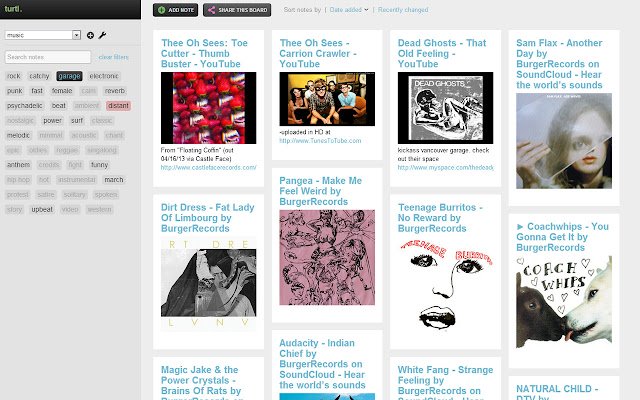Toggle the surf tag filter
This screenshot has width=640, height=400.
coord(77,120)
